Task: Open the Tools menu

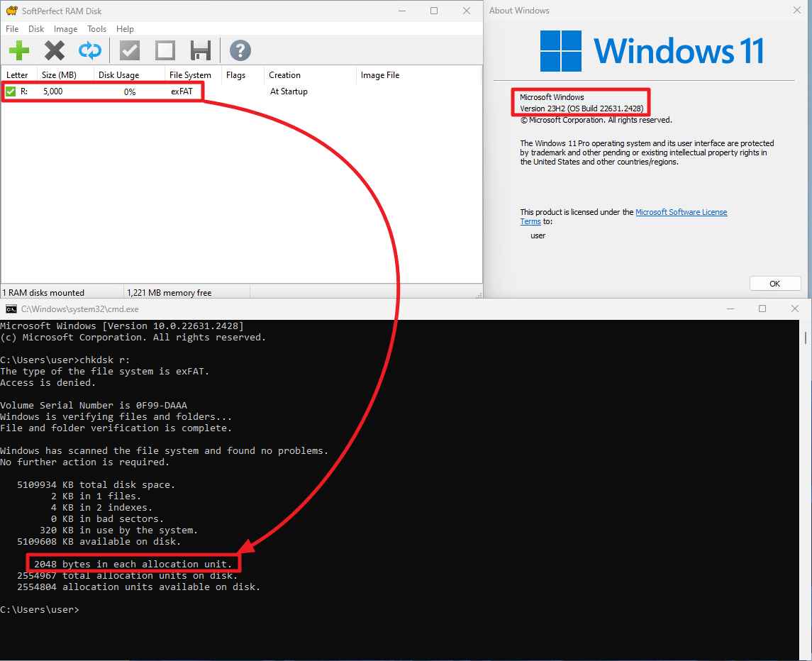Action: 97,29
